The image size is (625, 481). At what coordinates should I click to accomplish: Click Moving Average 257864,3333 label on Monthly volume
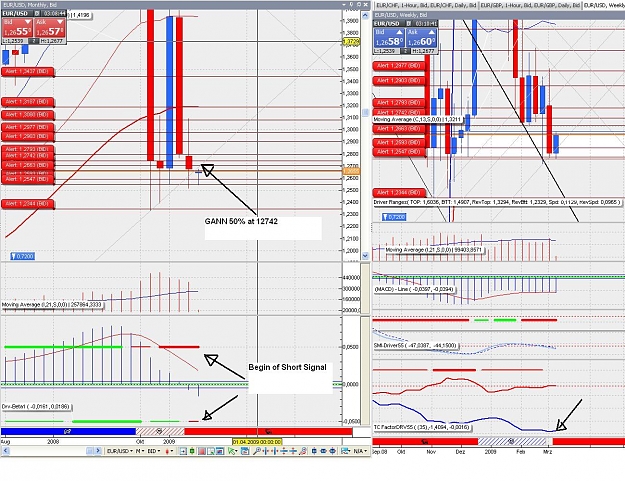pos(53,305)
